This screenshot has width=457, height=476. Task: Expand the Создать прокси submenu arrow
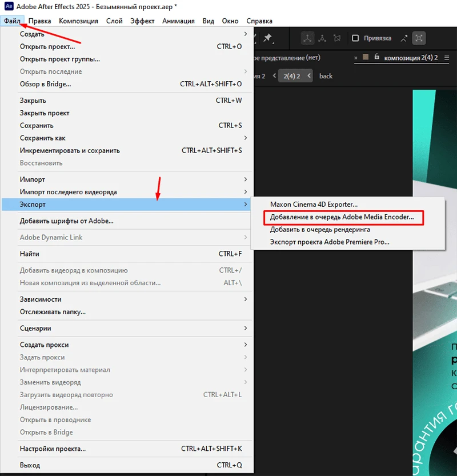click(x=245, y=345)
